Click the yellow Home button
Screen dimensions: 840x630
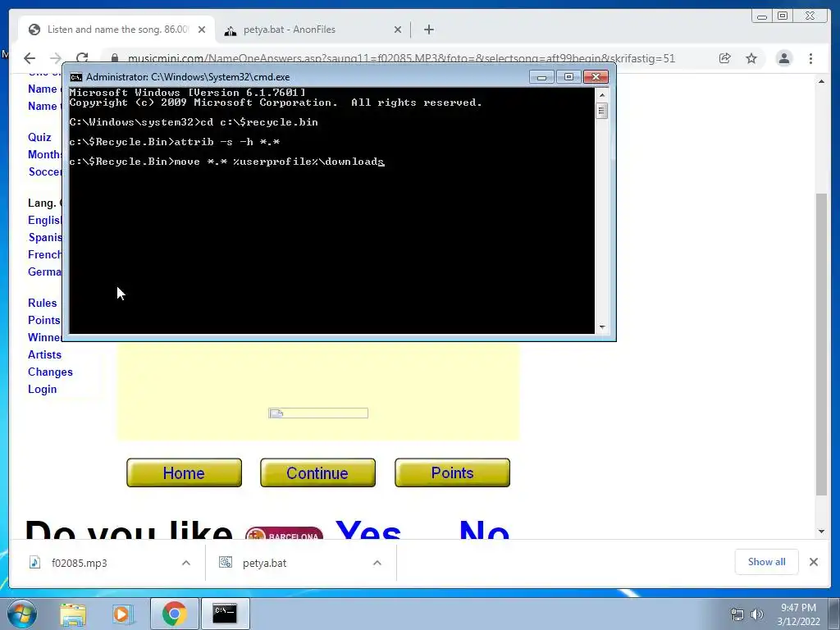[x=184, y=472]
